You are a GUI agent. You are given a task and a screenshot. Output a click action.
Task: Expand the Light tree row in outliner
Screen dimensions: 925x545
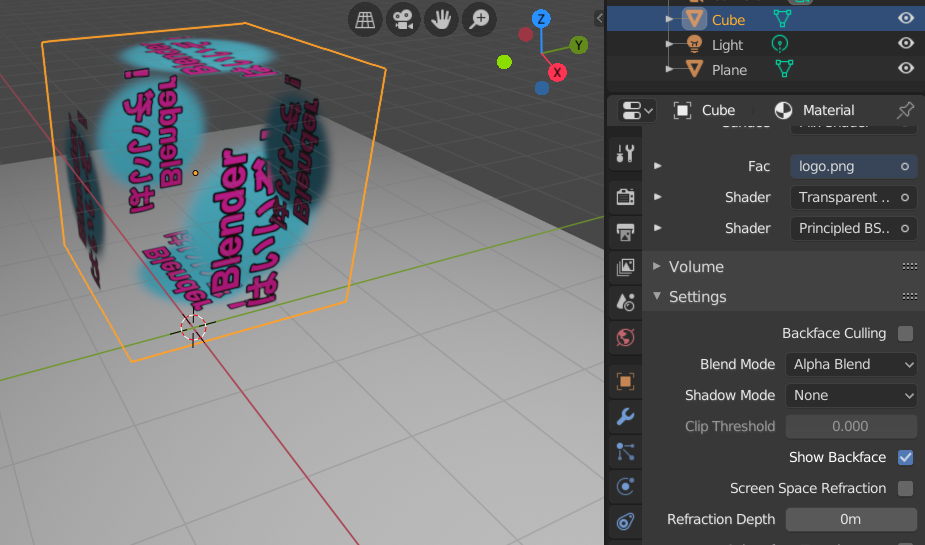click(670, 44)
